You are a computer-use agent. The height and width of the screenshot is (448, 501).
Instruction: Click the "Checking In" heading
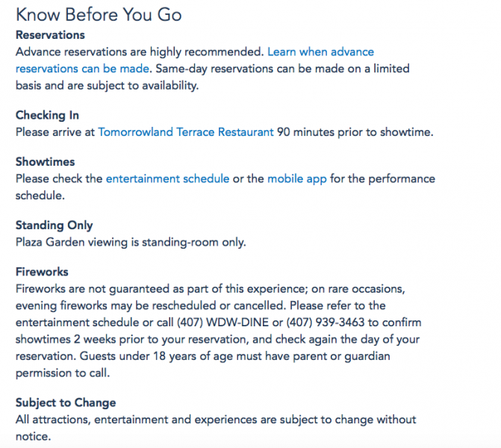[47, 116]
